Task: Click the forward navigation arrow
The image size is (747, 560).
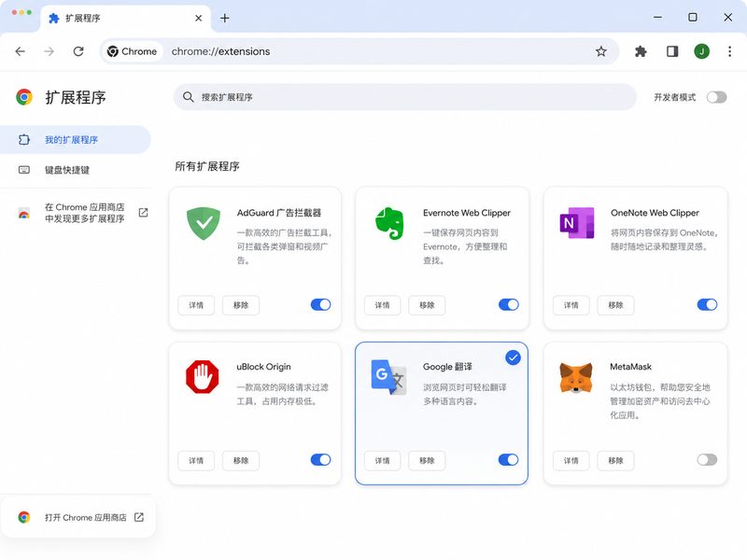Action: [49, 51]
